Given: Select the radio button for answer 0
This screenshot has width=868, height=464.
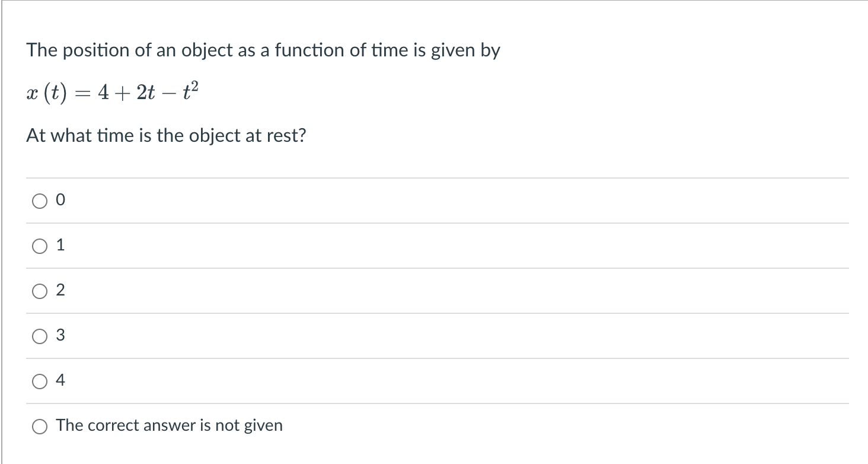Looking at the screenshot, I should pos(40,202).
